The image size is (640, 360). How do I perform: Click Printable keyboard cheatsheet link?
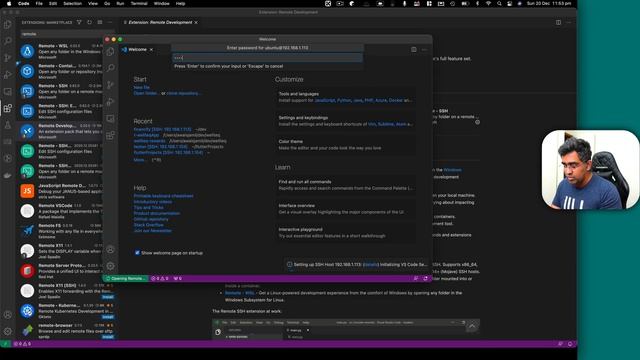163,196
